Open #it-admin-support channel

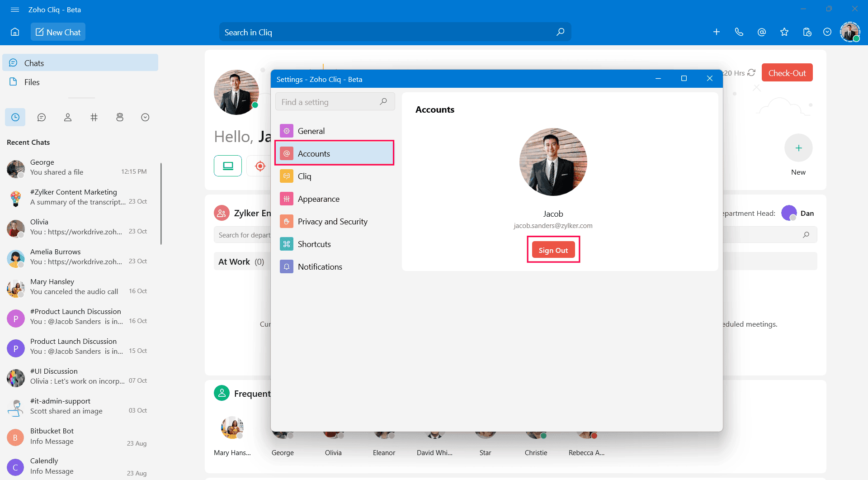point(79,406)
